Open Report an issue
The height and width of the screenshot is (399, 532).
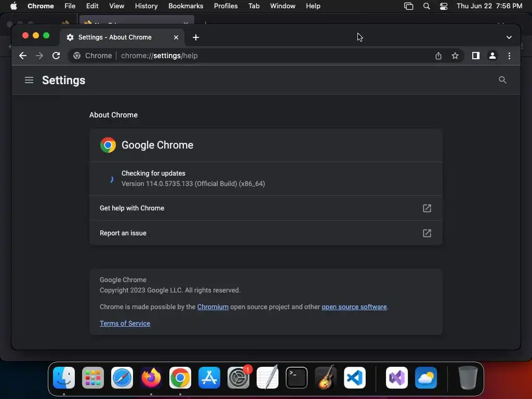click(x=266, y=233)
